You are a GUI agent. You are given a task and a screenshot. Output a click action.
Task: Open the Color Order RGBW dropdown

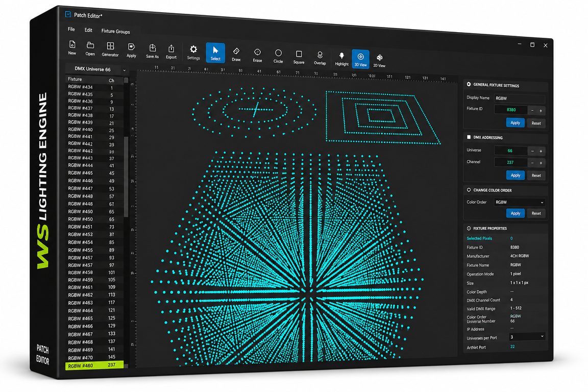(520, 202)
